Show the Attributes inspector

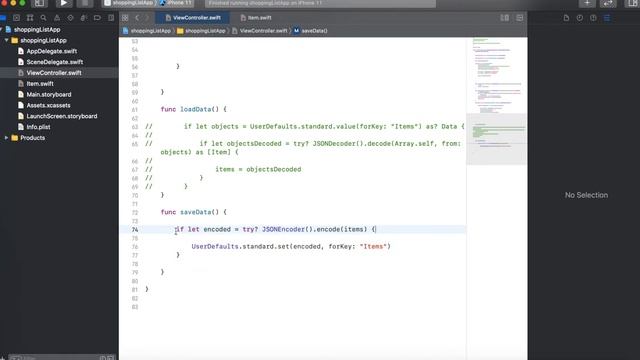click(x=607, y=18)
